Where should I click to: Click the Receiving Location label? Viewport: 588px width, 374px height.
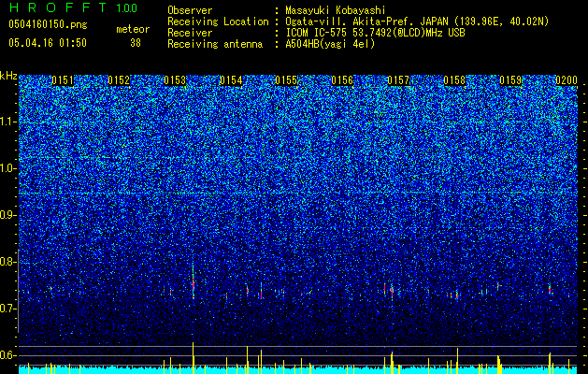coord(218,22)
